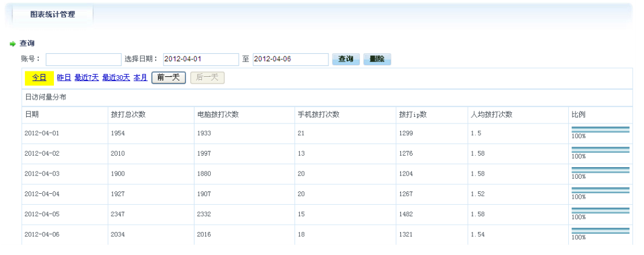Click the 拨打ip数 column header
This screenshot has height=255, width=644.
[x=413, y=115]
